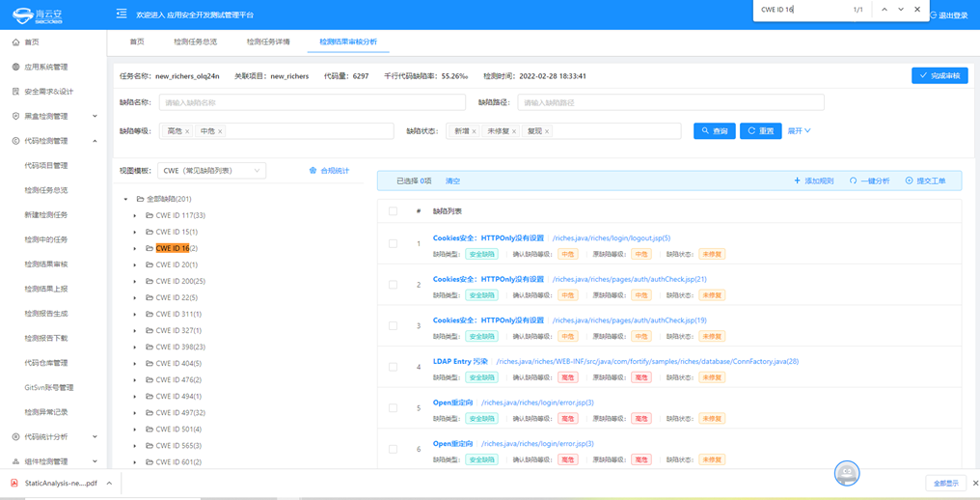
Task: Check the box for defect row 2
Action: 393,285
